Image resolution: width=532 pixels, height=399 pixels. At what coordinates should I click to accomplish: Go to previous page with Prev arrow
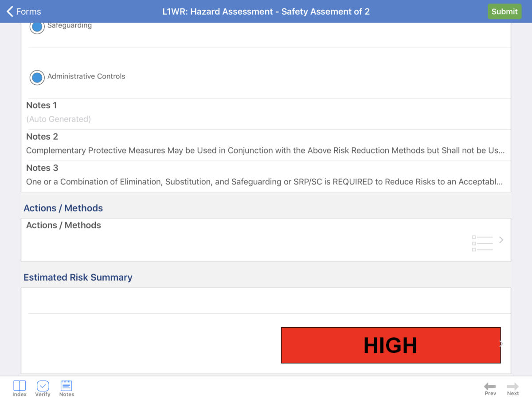point(490,388)
